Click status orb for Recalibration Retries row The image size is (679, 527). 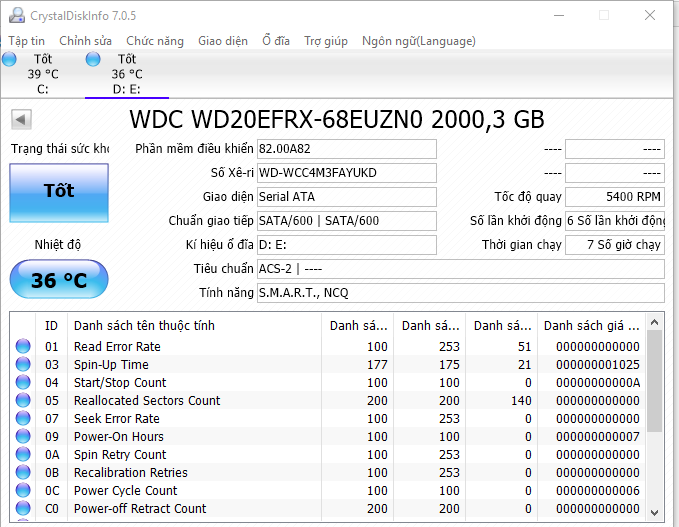click(23, 472)
